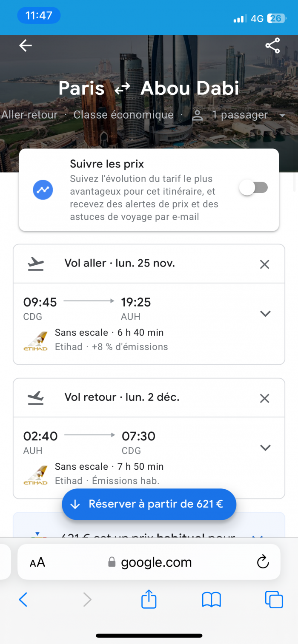This screenshot has height=644, width=298.
Task: Enable the Suivre les prix switch
Action: [x=254, y=188]
